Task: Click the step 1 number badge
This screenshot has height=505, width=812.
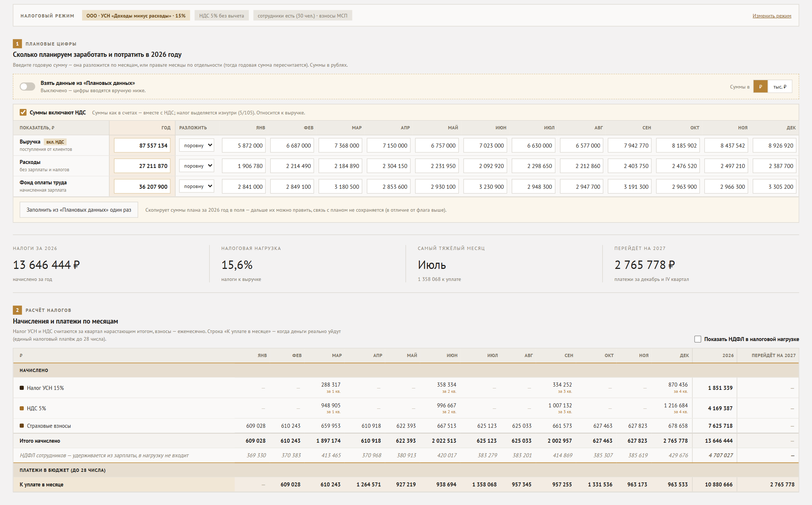Action: tap(17, 44)
